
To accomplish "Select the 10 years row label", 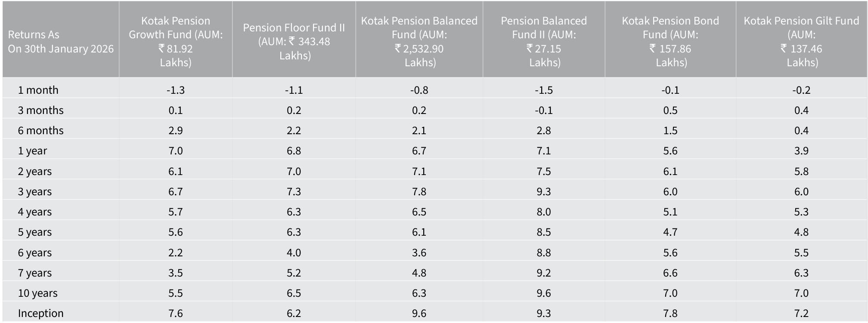I will [37, 293].
